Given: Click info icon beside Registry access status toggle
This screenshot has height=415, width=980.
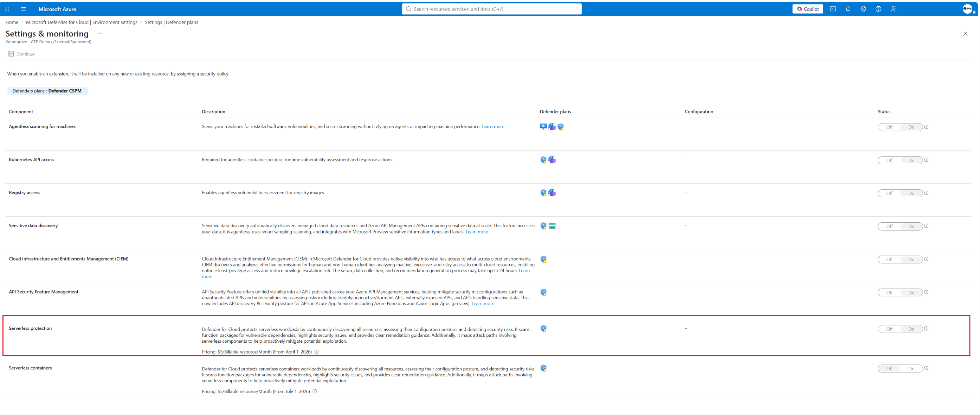Looking at the screenshot, I should 926,193.
